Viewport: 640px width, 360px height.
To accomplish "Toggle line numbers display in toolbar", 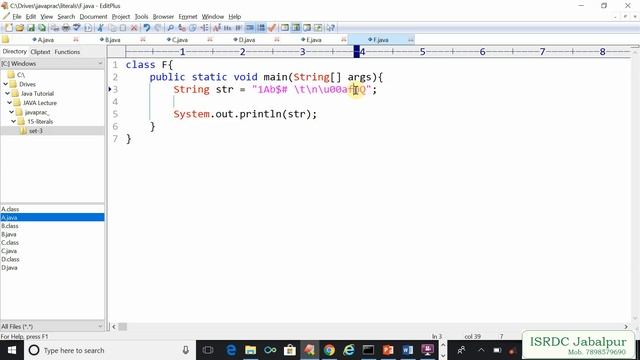I will point(261,28).
